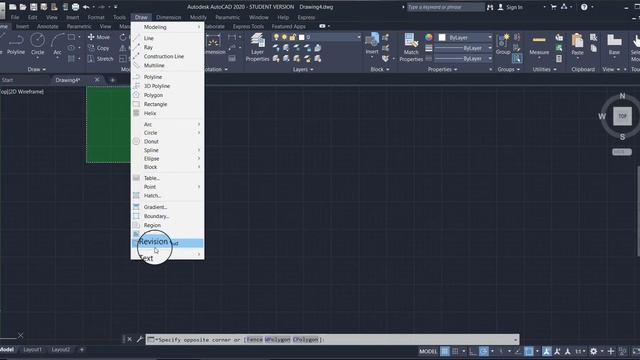Click the New file icon in quick access toolbar
Screen dimensions: 640x360
point(13,7)
